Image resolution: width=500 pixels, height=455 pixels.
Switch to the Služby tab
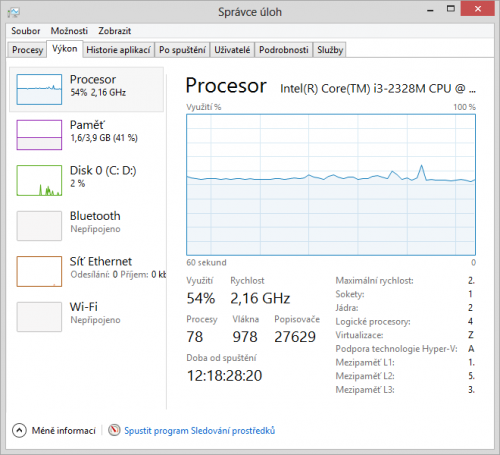[x=330, y=50]
